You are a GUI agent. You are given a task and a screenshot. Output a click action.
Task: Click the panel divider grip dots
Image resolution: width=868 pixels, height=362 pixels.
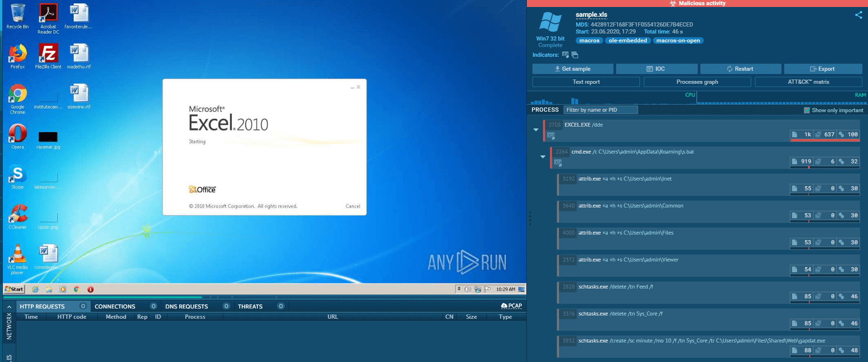(x=530, y=218)
